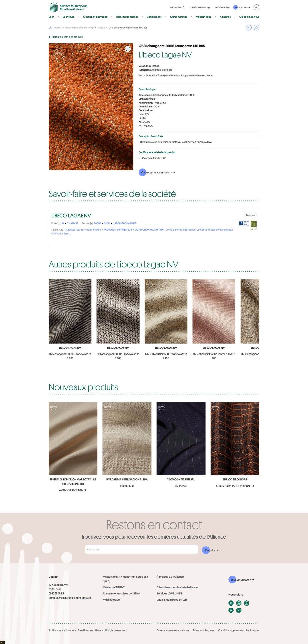The image size is (308, 644).
Task: Collapse the Descriptif - Points forts section
Action: [258, 136]
